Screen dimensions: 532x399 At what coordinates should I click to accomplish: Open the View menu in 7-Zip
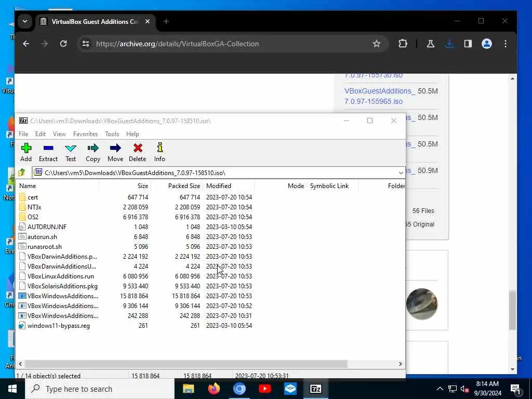(x=59, y=134)
